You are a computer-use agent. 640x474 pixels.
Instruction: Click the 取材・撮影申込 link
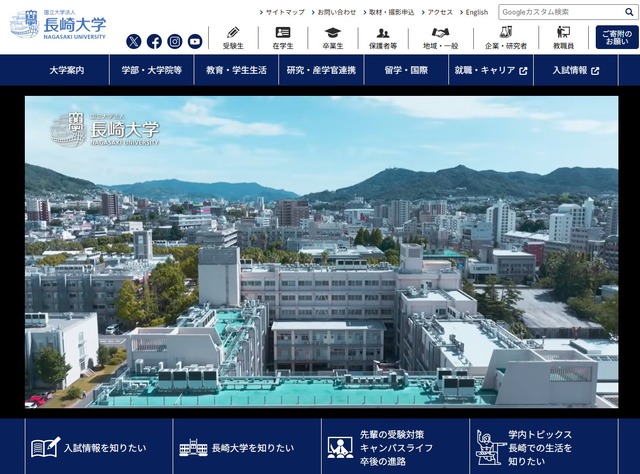point(389,12)
